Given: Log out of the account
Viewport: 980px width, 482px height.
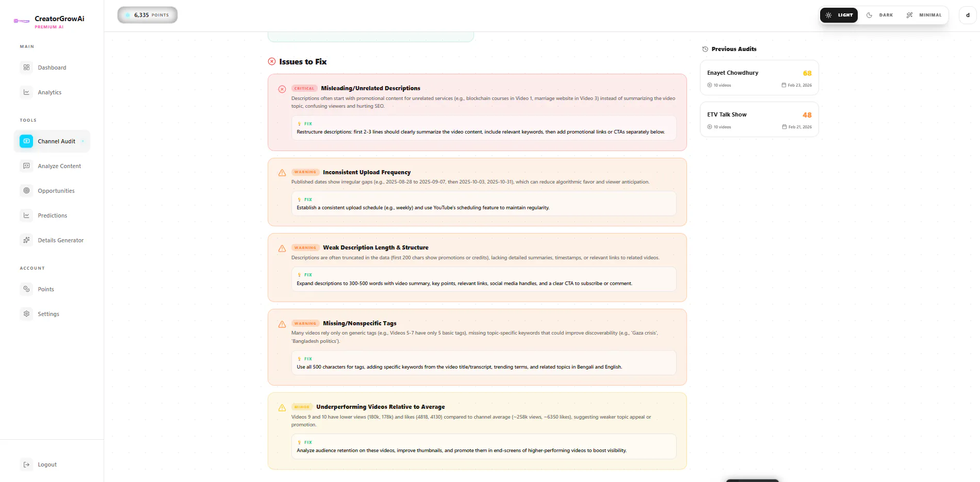Looking at the screenshot, I should tap(52, 464).
